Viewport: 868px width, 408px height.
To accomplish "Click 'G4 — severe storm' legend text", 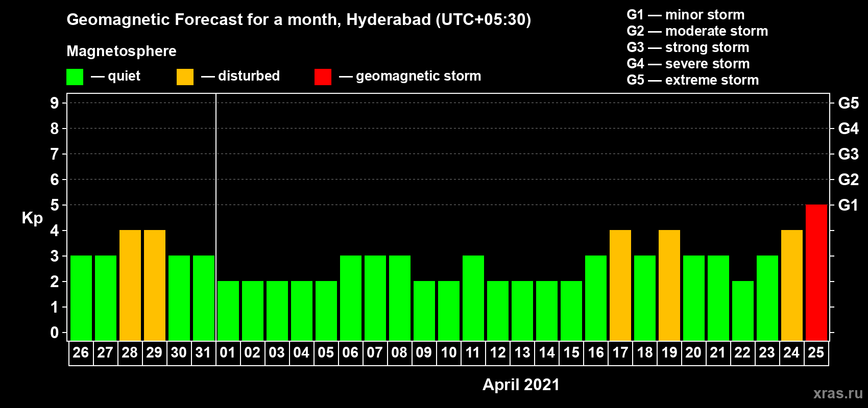I will [688, 64].
